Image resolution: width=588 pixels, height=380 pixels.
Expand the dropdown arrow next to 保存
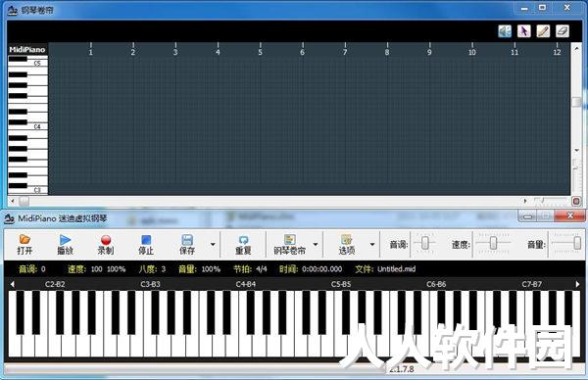[x=213, y=244]
